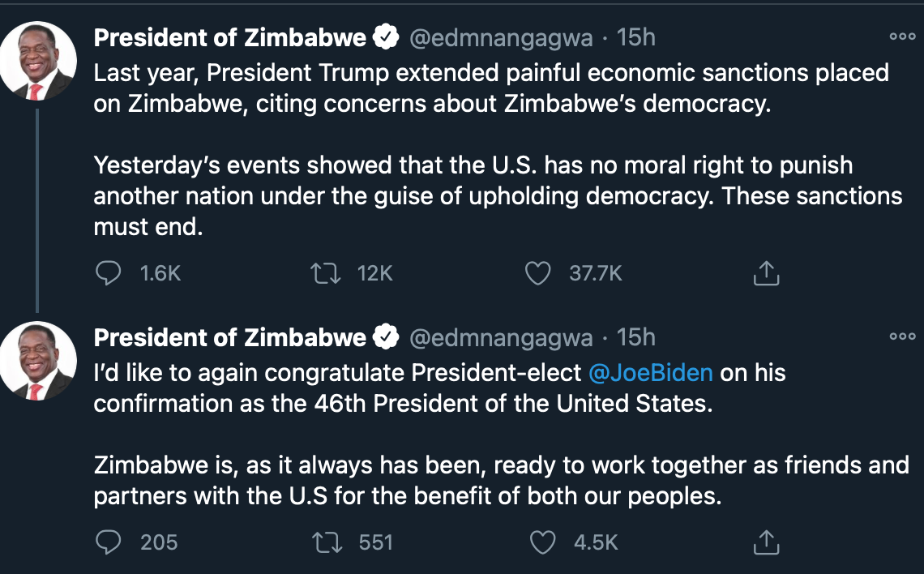The width and height of the screenshot is (924, 574).
Task: Retweet the Biden congratulation tweet
Action: point(324,542)
